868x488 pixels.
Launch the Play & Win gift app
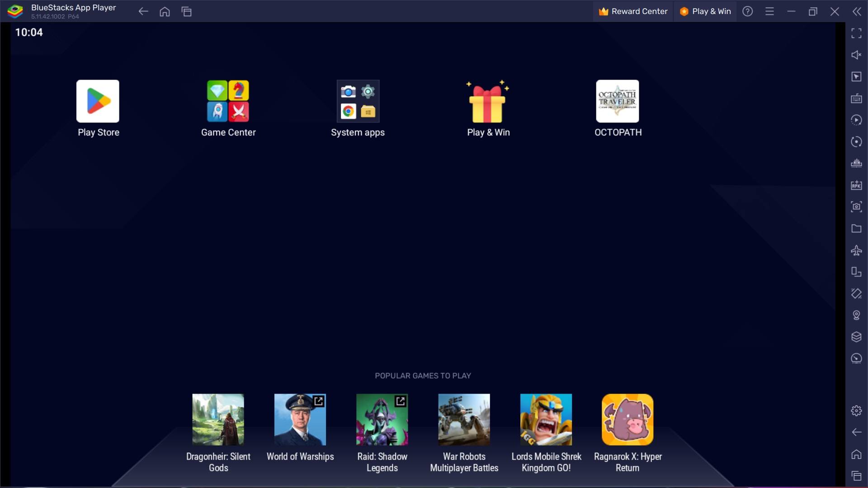488,101
